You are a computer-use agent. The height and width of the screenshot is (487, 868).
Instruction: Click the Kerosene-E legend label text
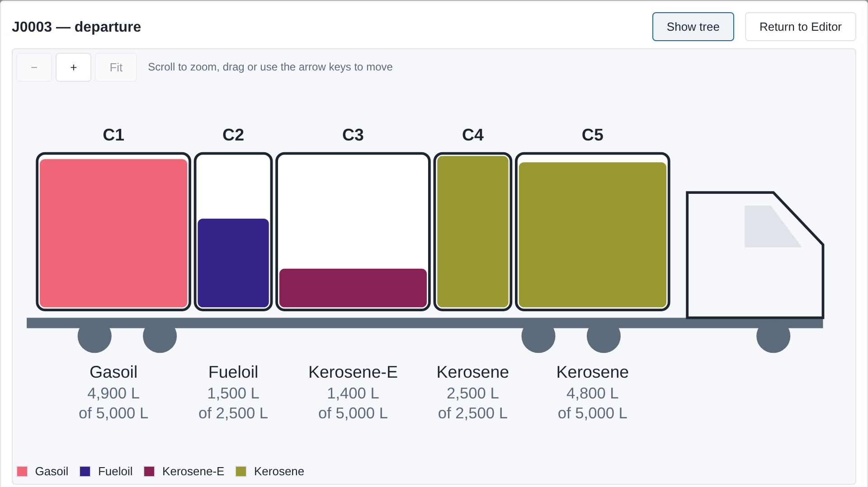tap(193, 471)
